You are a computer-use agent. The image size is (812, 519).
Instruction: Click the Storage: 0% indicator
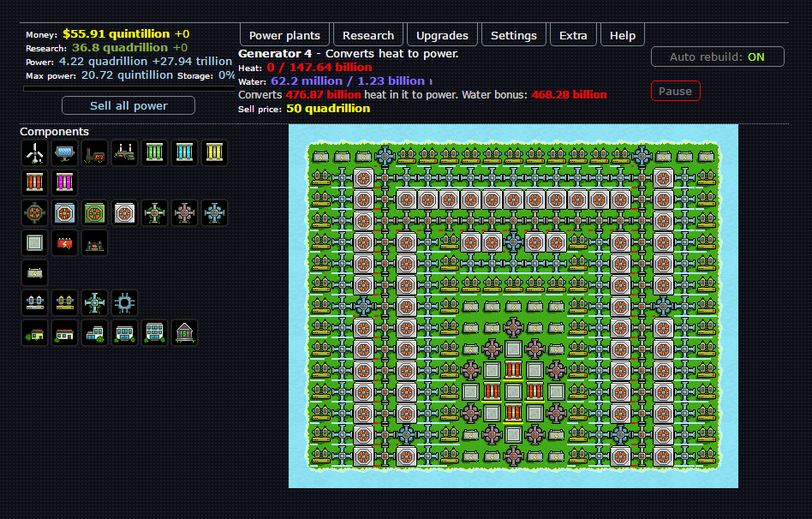tap(206, 75)
